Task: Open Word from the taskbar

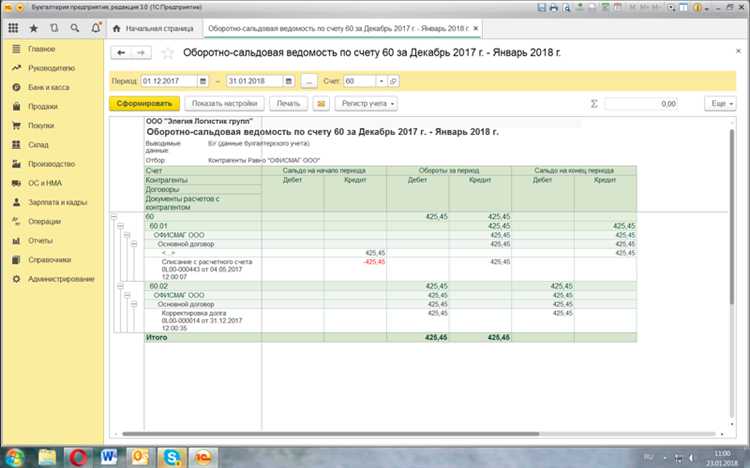Action: pos(109,457)
